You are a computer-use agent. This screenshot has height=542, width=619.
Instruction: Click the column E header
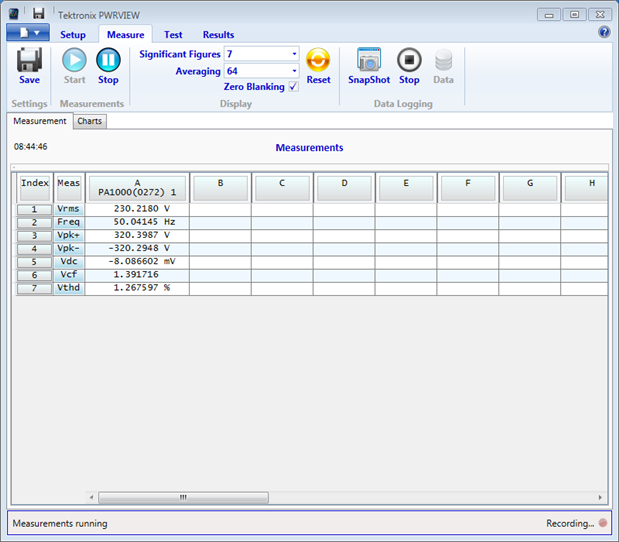[x=406, y=188]
